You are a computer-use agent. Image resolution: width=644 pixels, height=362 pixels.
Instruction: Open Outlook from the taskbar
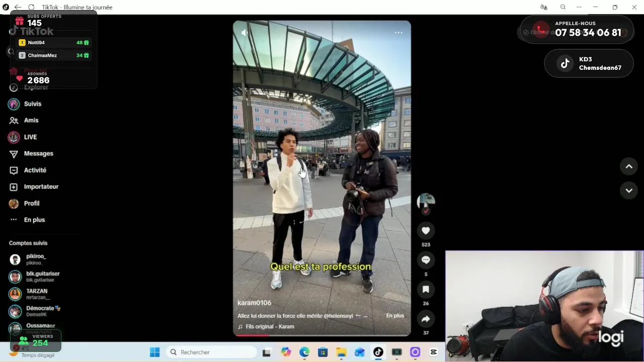point(360,352)
